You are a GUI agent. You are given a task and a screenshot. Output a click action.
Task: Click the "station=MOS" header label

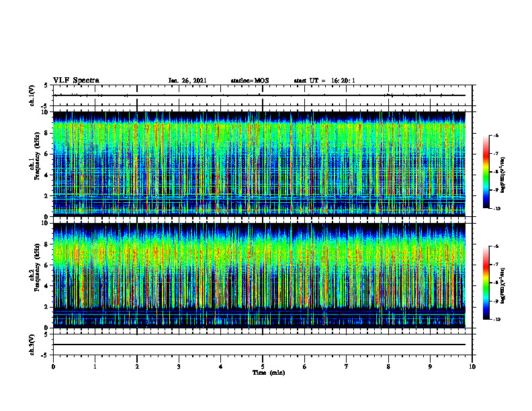pos(250,81)
